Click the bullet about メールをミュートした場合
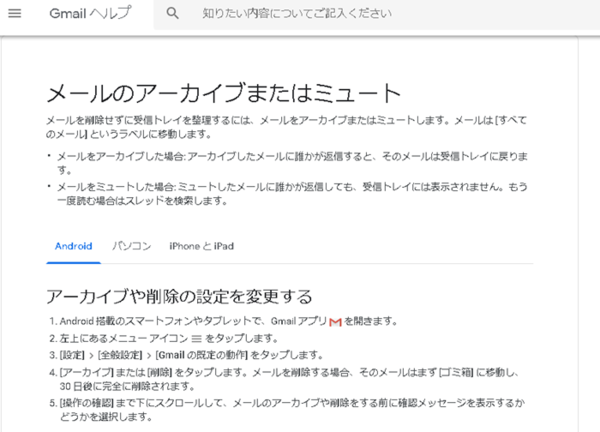The image size is (600, 432). pos(292,194)
